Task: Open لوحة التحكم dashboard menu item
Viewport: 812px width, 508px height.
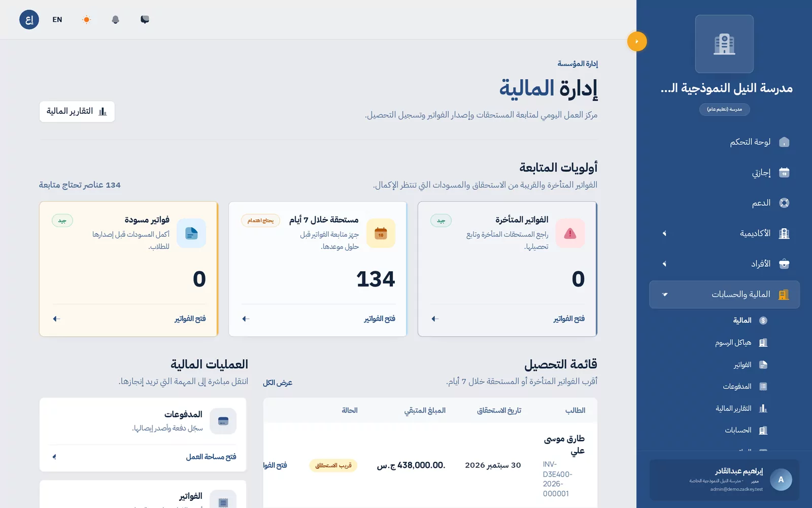Action: coord(724,142)
